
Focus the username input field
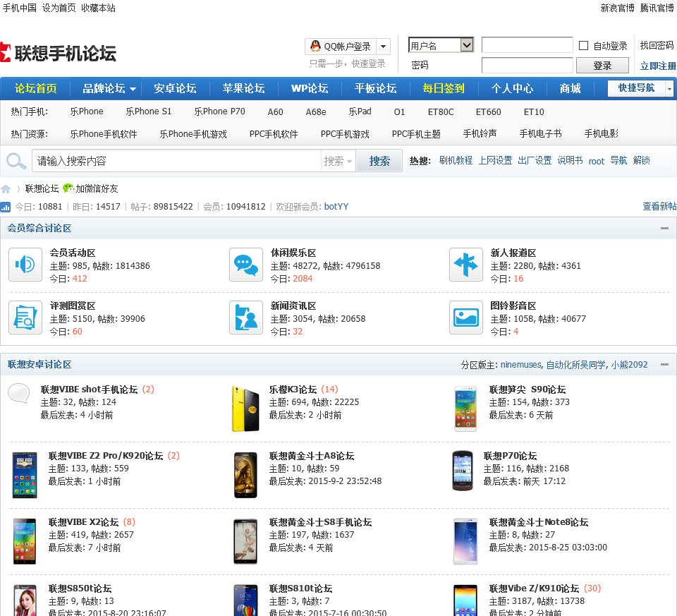click(x=527, y=45)
